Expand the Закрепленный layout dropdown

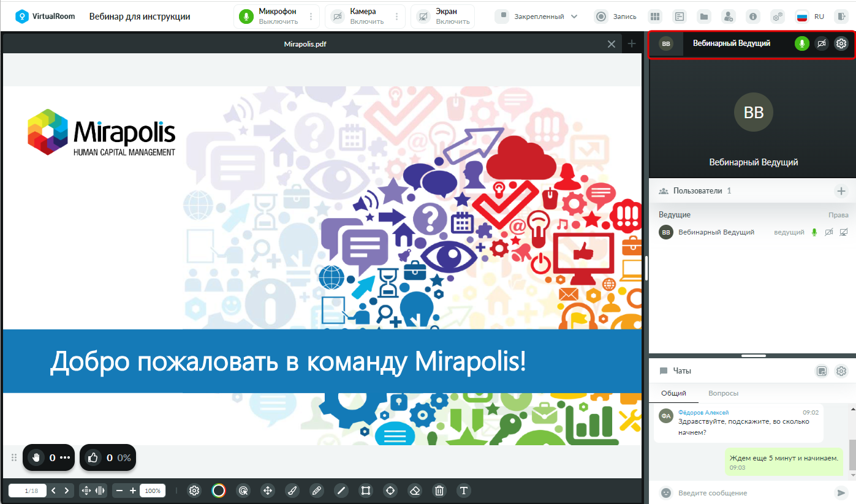coord(537,17)
